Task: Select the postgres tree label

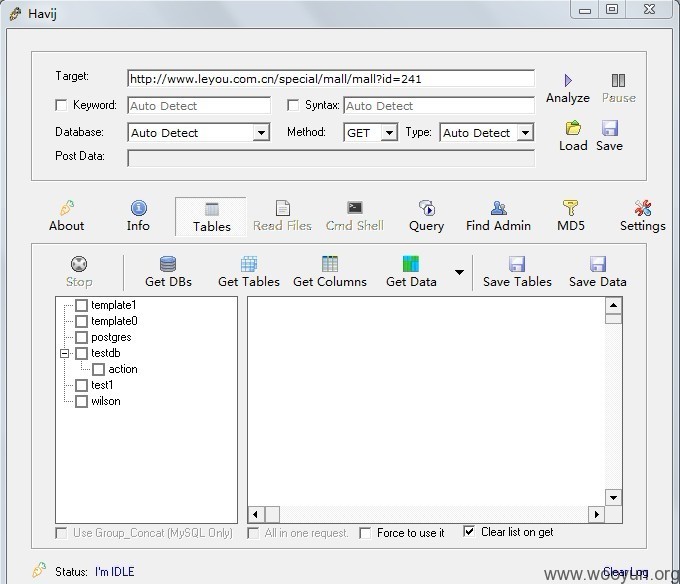Action: click(111, 337)
